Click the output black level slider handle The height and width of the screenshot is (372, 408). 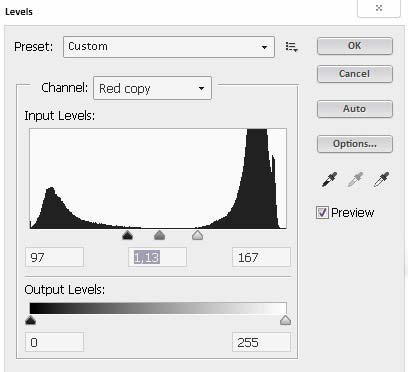pyautogui.click(x=30, y=321)
